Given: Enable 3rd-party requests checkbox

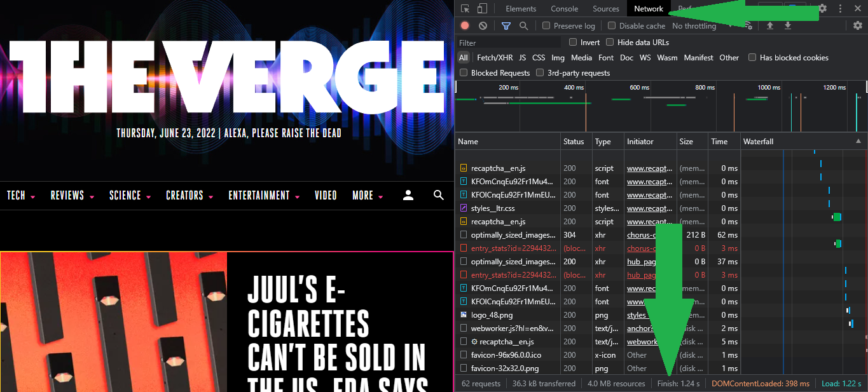Looking at the screenshot, I should coord(540,73).
